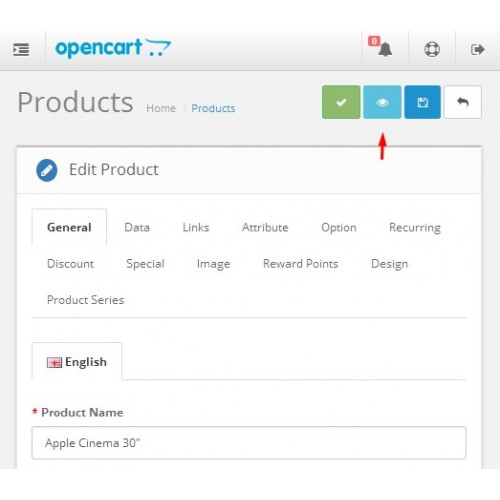Follow the Products breadcrumb link
500x500 pixels.
click(213, 108)
